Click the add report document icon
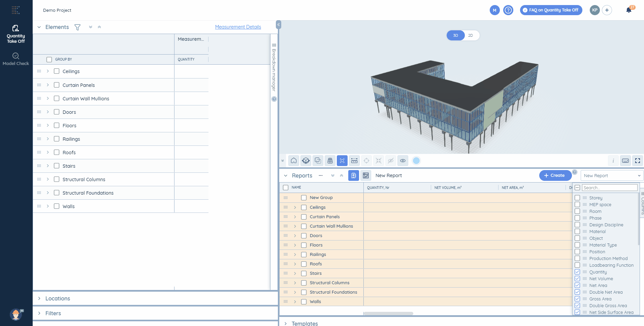The height and width of the screenshot is (326, 644). click(x=354, y=175)
